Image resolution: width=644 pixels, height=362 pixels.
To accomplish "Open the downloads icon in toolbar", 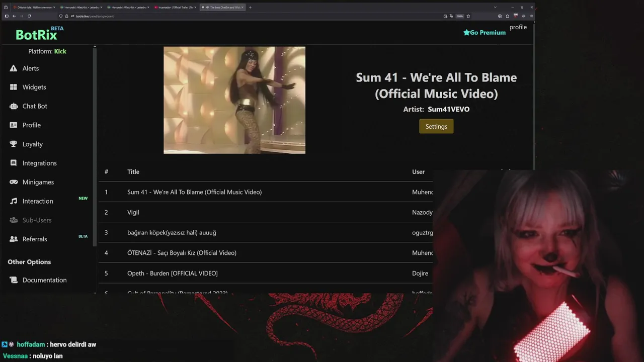I will (500, 16).
